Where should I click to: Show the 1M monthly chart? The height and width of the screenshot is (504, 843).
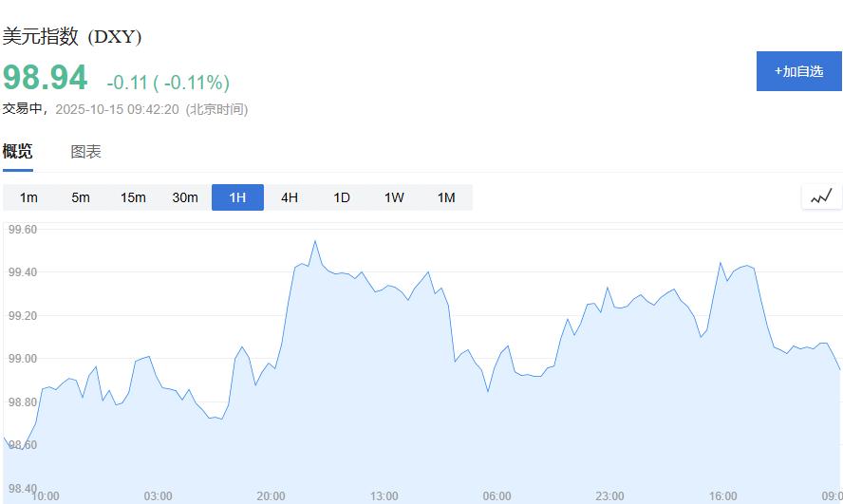tap(446, 197)
